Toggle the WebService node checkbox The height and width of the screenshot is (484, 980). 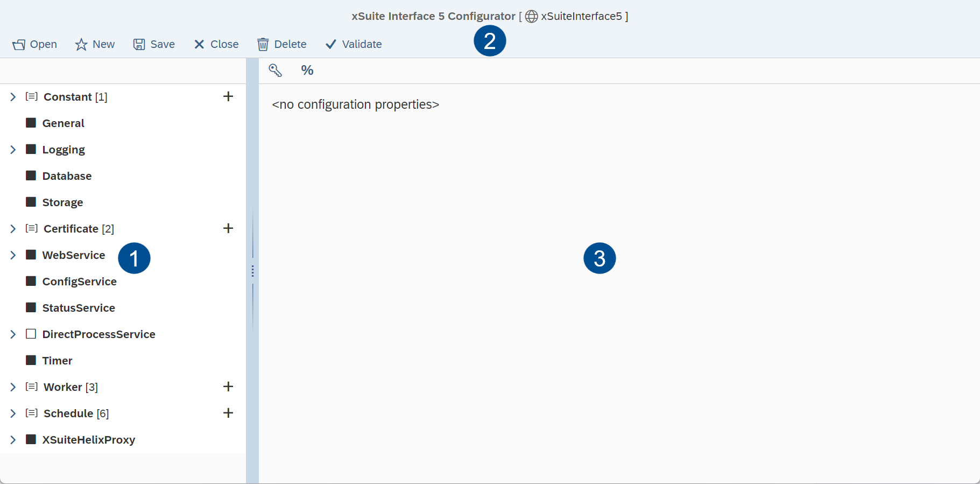click(x=31, y=255)
